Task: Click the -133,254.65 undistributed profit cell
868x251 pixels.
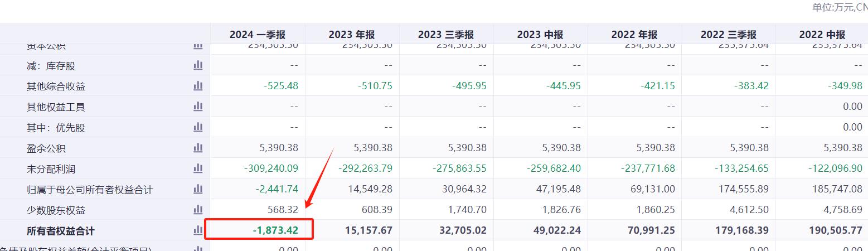Action: [743, 169]
